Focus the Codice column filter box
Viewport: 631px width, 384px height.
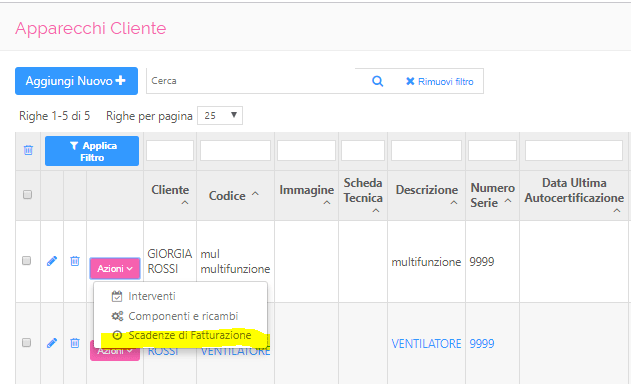pos(235,151)
